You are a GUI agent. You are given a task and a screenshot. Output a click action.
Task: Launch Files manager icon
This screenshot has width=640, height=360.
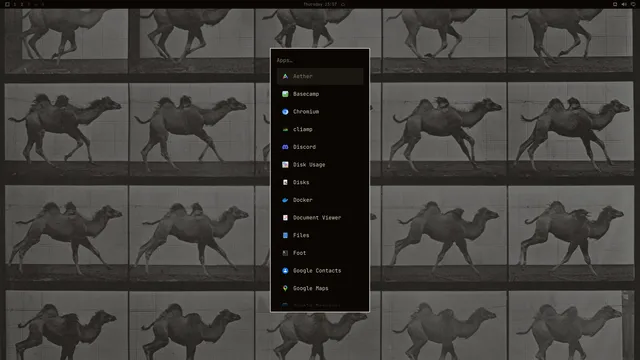[285, 235]
